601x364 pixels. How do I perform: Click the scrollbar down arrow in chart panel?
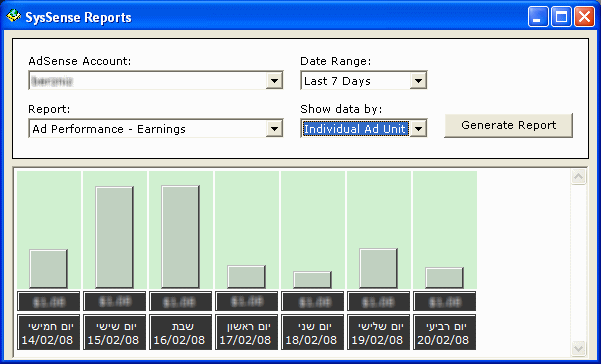tap(578, 348)
